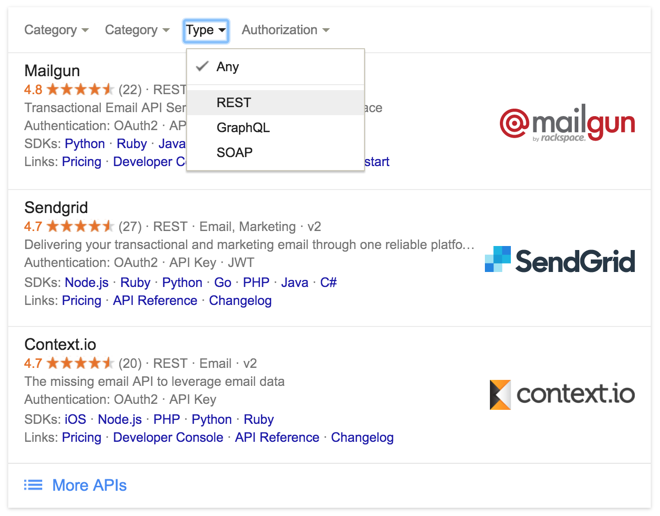The image size is (660, 516).
Task: Click the More APIs link
Action: coord(89,485)
